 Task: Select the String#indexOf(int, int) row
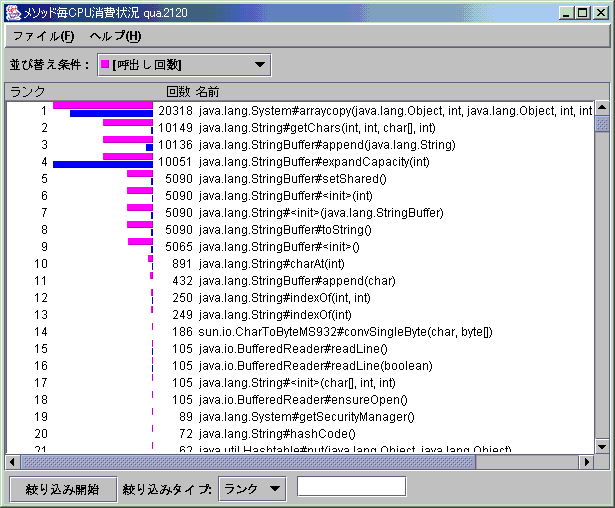300,297
